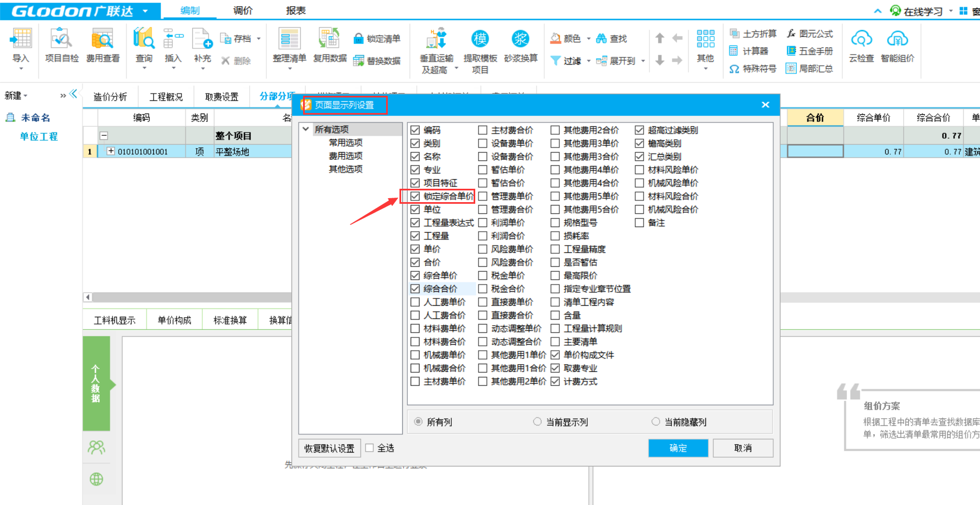Image resolution: width=980 pixels, height=505 pixels.
Task: Uncheck the 编码 column checkbox
Action: pos(415,130)
